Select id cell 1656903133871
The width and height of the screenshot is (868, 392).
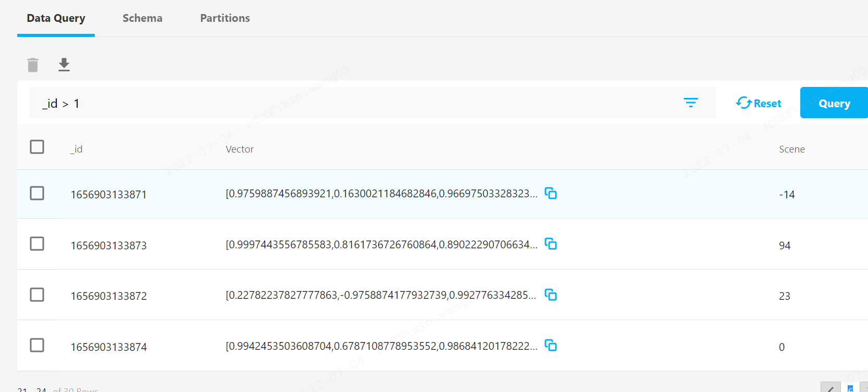click(x=108, y=195)
